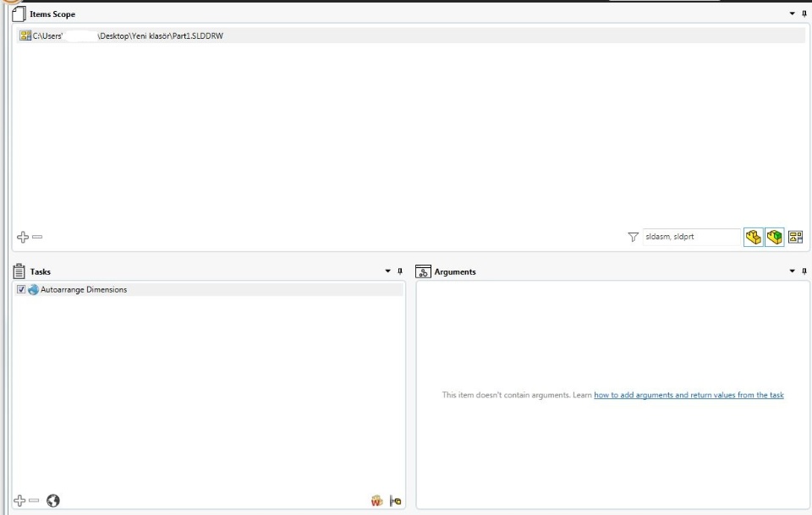Viewport: 812px width, 515px height.
Task: Pin the Arguments panel
Action: [804, 271]
